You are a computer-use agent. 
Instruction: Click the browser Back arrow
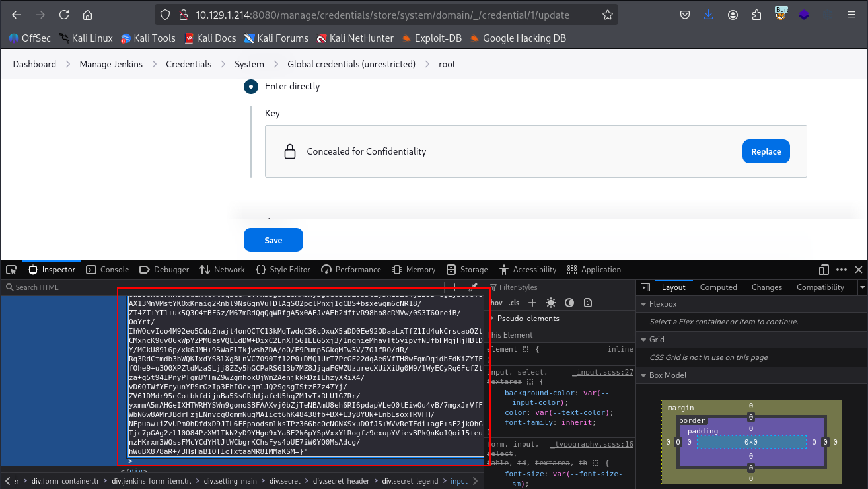pos(17,15)
